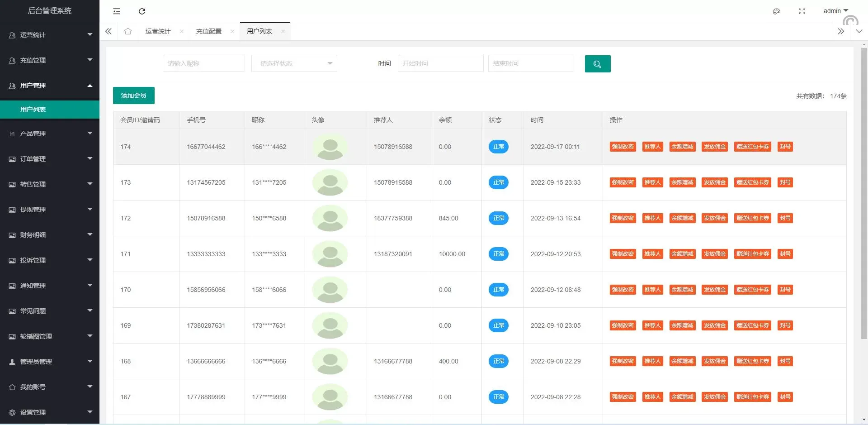868x425 pixels.
Task: Close the 充值配置 tab
Action: pos(232,31)
